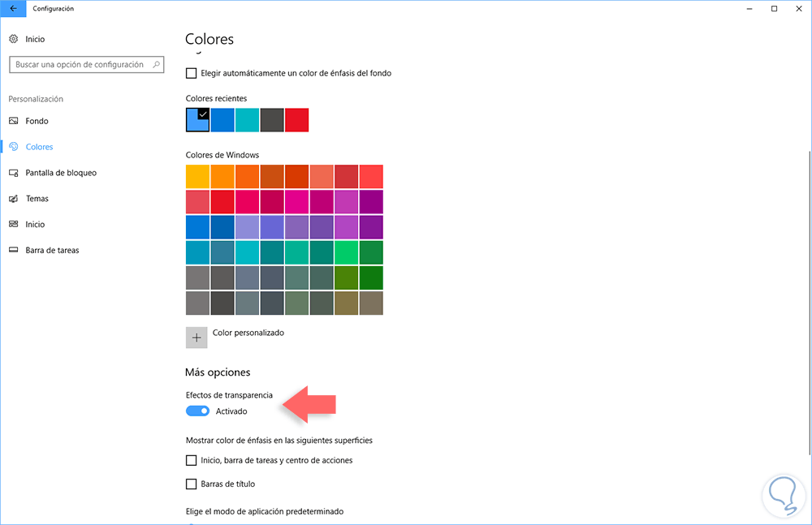Enable Inicio, barra de tareas y centro de acciones
Screen dimensions: 812x525
coord(192,460)
